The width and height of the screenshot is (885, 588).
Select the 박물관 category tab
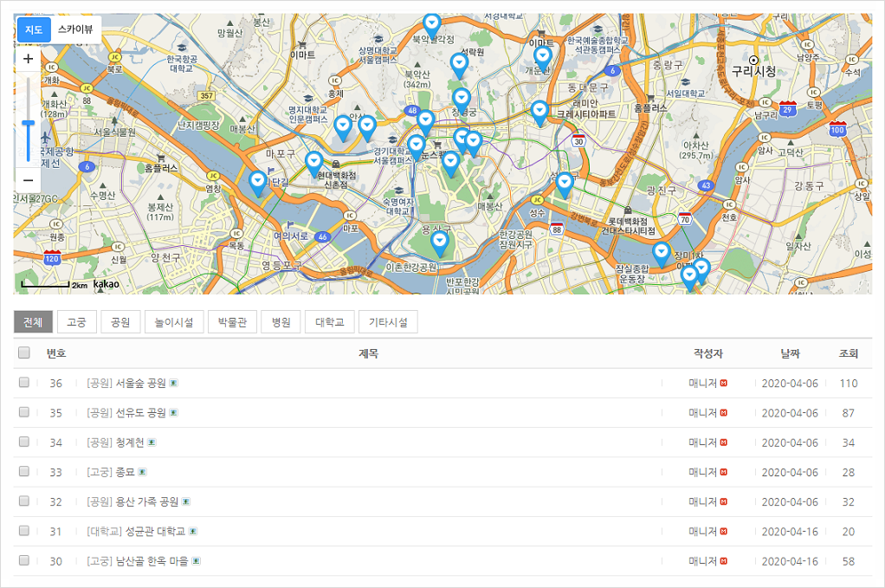tap(232, 322)
